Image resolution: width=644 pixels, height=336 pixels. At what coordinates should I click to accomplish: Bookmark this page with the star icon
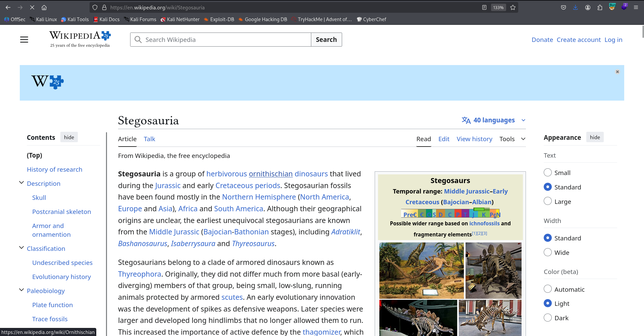513,7
